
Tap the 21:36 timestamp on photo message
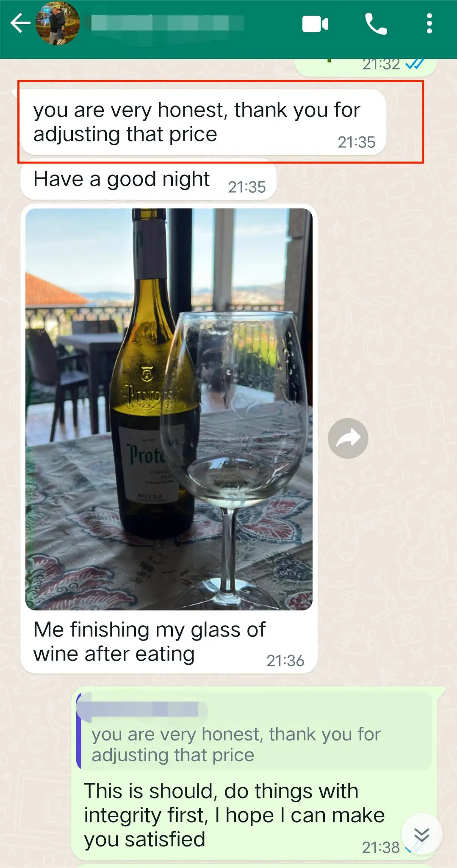[285, 660]
